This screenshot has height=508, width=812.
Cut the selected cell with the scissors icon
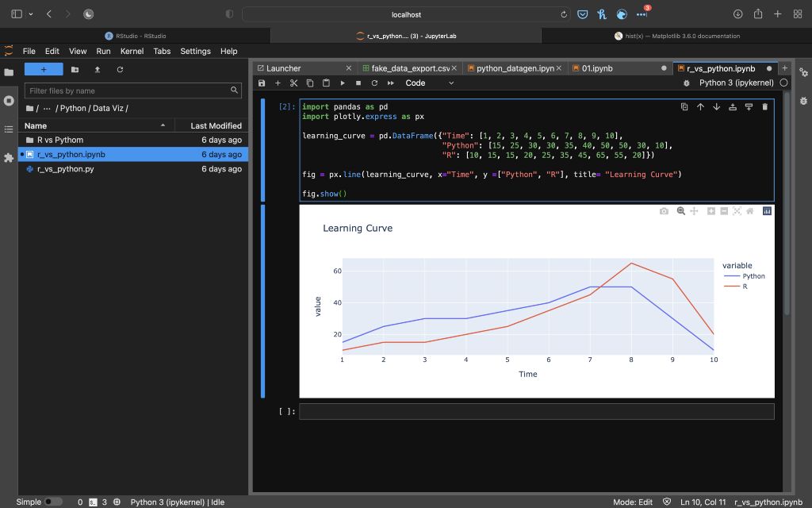click(293, 83)
